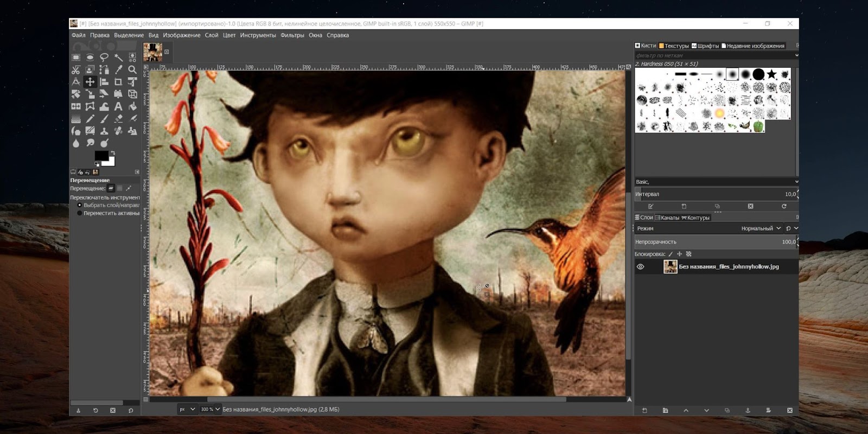Select the Color Picker eyedropper tool
The width and height of the screenshot is (868, 434).
click(x=118, y=69)
